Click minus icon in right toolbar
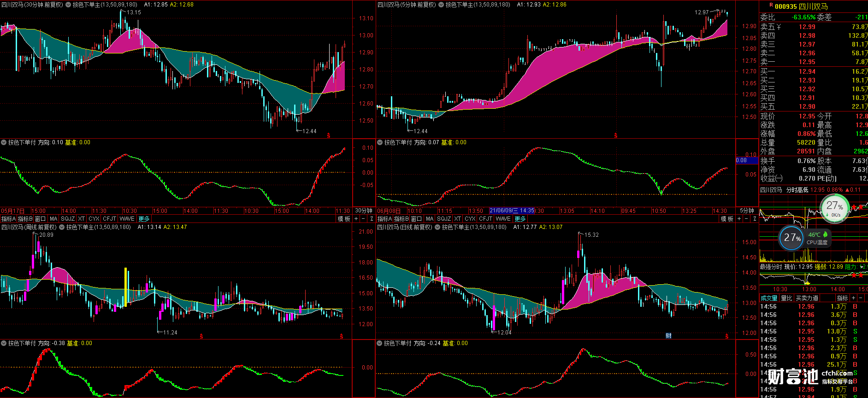This screenshot has height=398, width=868. point(746,219)
